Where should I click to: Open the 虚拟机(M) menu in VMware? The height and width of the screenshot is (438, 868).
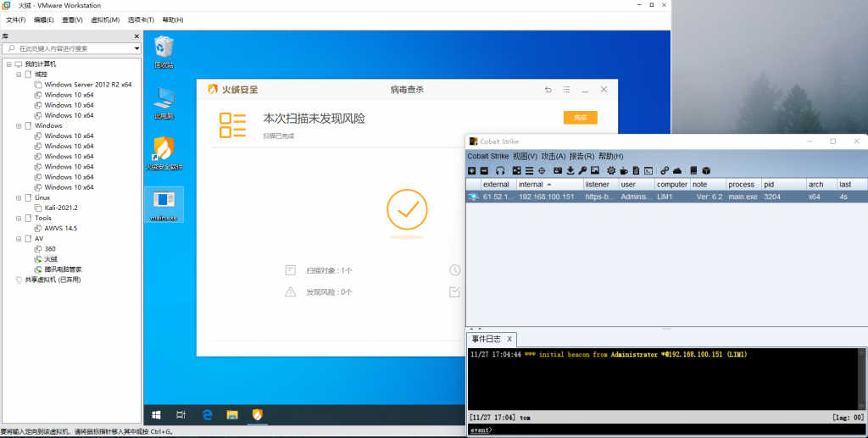coord(105,20)
